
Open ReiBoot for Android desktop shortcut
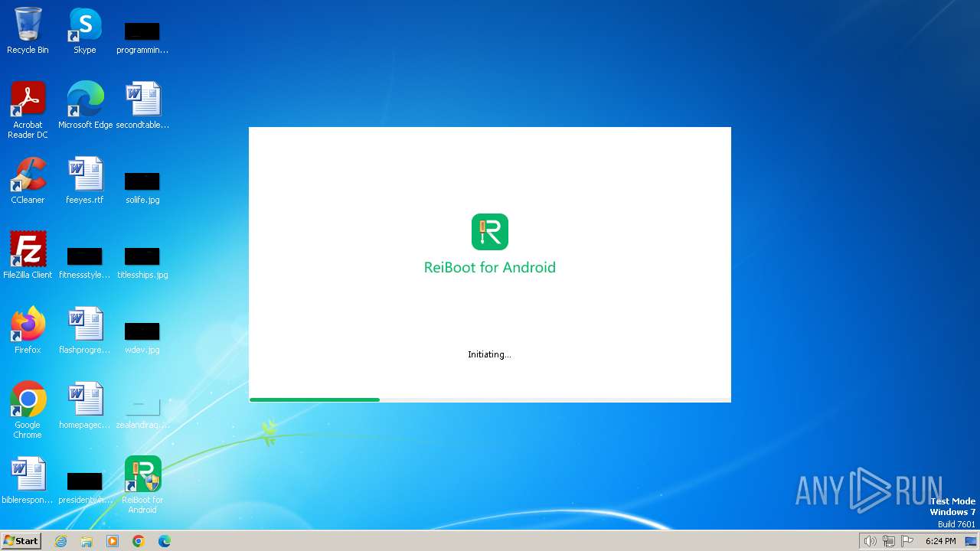[142, 485]
